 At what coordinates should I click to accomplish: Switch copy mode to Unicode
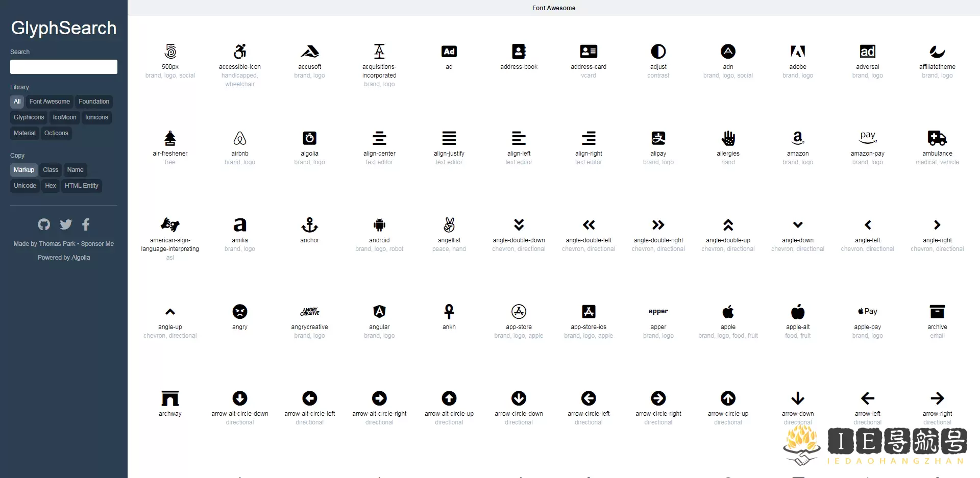24,186
